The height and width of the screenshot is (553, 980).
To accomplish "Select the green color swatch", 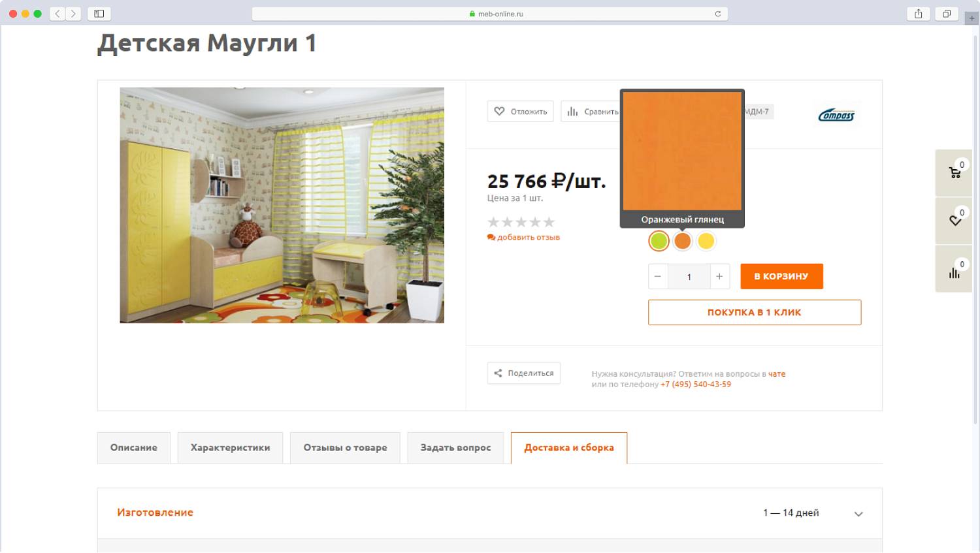I will (x=659, y=241).
